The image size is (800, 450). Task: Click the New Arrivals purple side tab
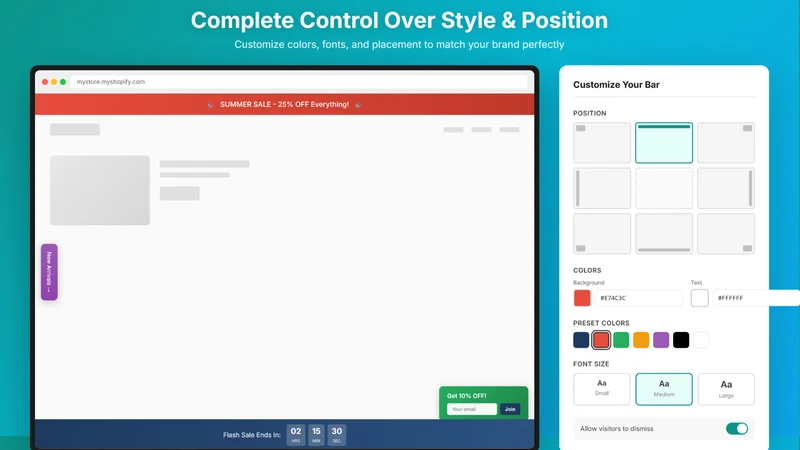(x=49, y=272)
